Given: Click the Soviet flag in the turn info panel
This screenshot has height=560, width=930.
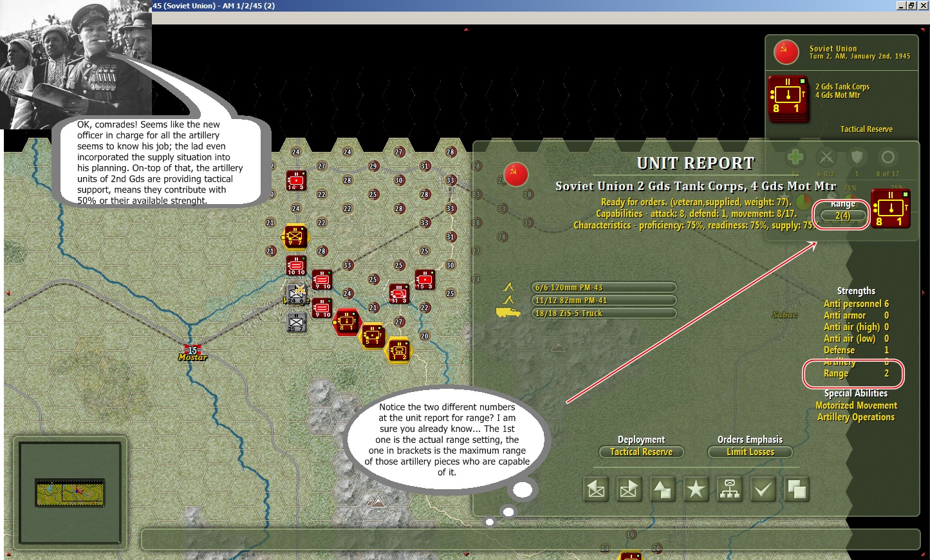Looking at the screenshot, I should pyautogui.click(x=786, y=52).
